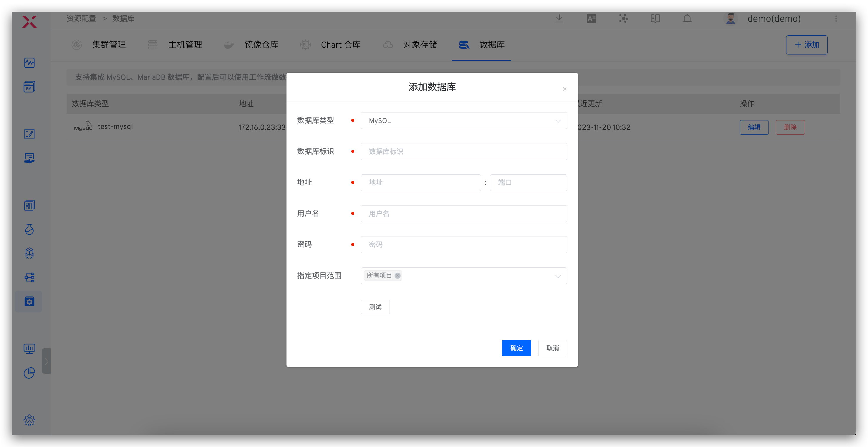The width and height of the screenshot is (868, 447).
Task: Click the 测试 button
Action: (x=375, y=307)
